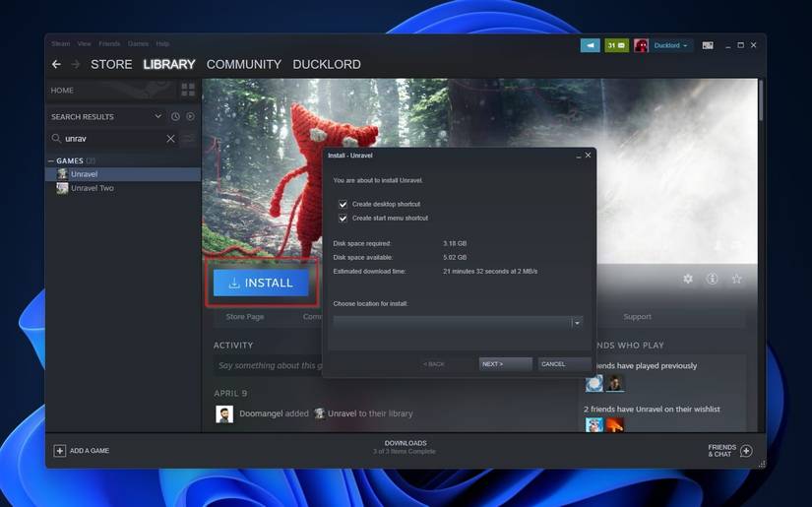This screenshot has height=507, width=812.
Task: Open the Steam menu
Action: 61,44
